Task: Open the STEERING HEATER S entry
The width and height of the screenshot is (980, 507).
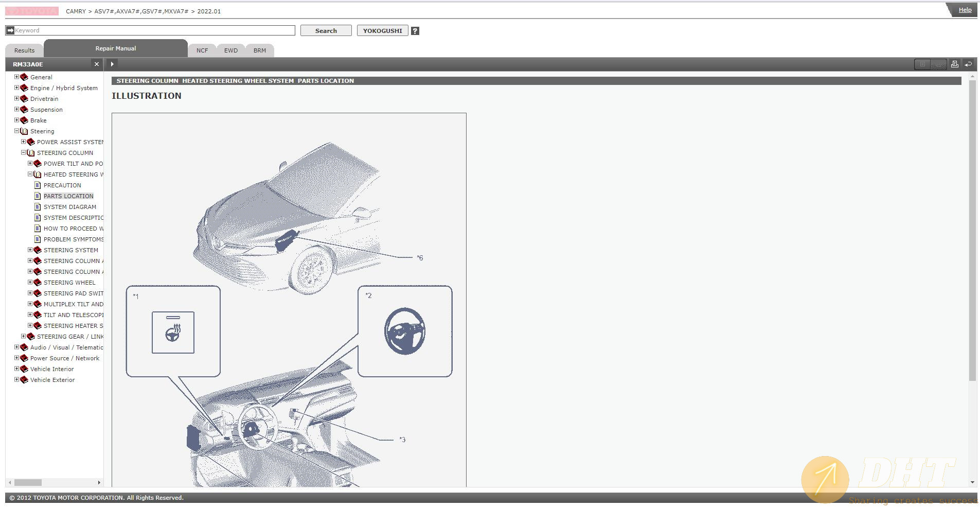Action: click(x=74, y=326)
